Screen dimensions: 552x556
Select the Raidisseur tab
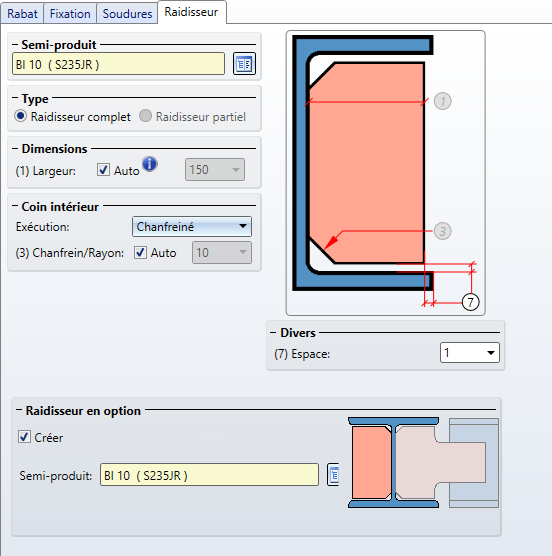click(191, 12)
